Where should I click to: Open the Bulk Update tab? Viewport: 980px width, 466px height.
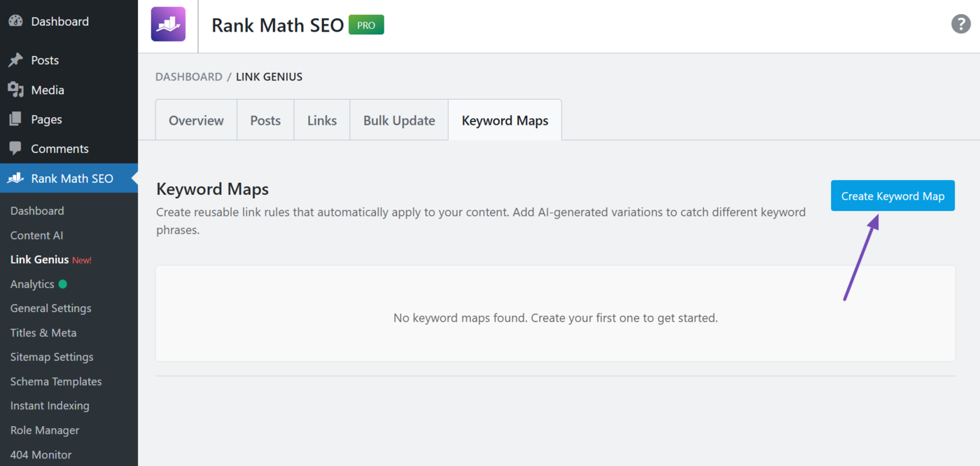click(399, 120)
